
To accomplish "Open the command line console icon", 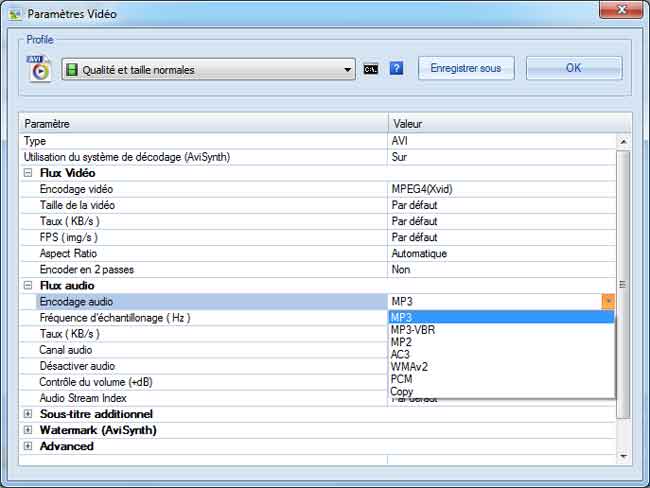I will coord(371,69).
